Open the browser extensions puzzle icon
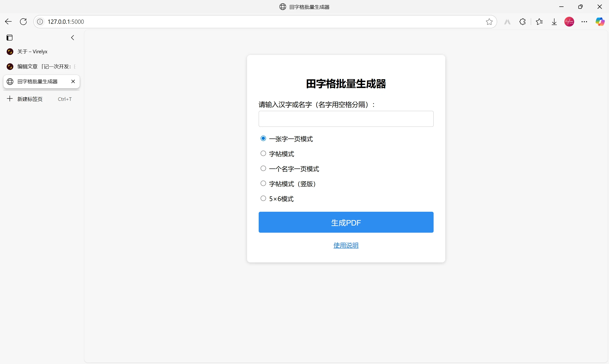Screen dimensions: 609x364 click(x=522, y=22)
